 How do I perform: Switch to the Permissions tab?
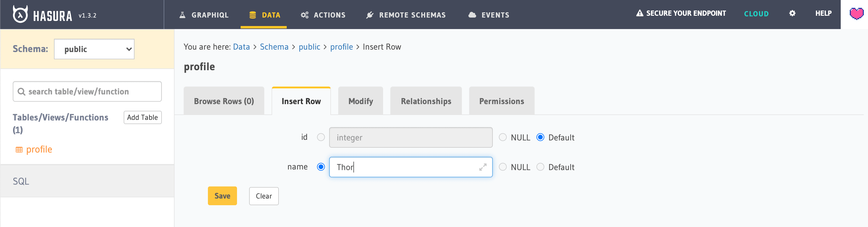(x=501, y=101)
